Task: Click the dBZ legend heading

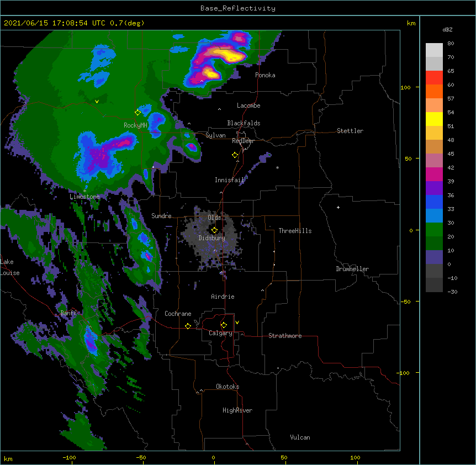Action: (x=447, y=30)
